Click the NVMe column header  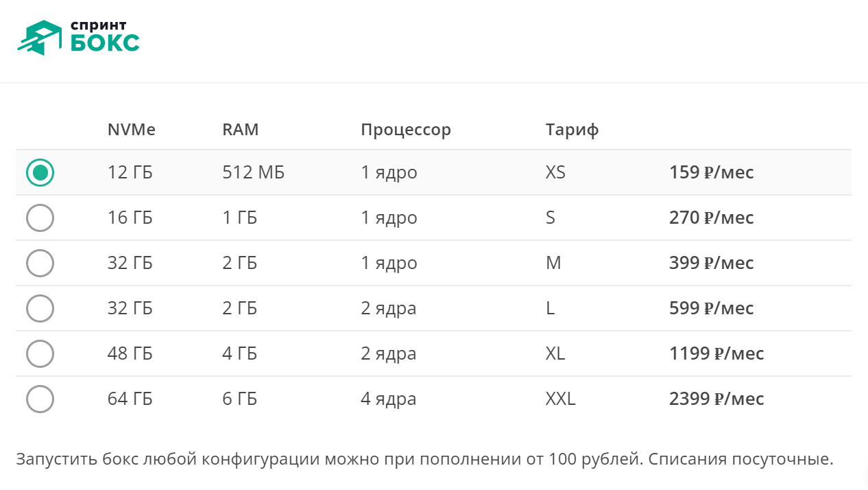click(x=132, y=129)
